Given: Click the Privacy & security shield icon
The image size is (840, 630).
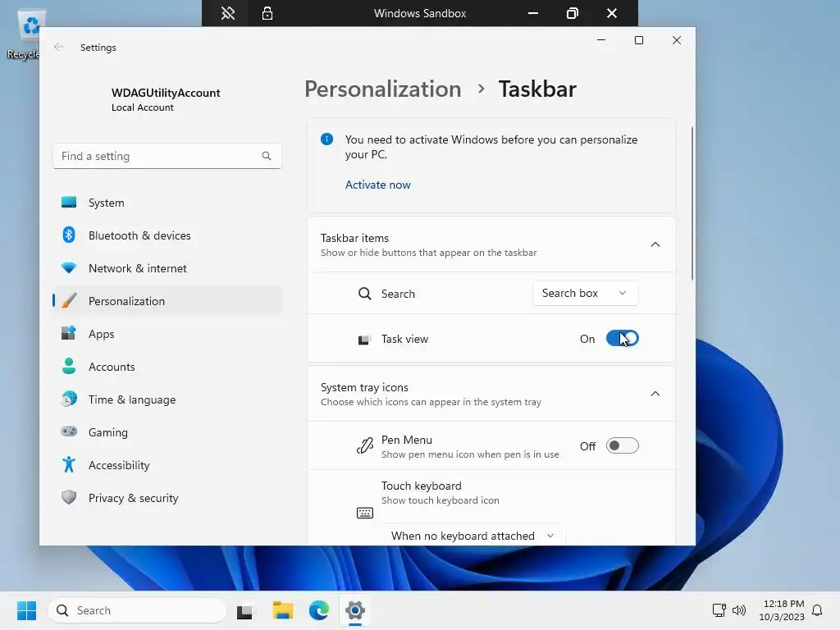Looking at the screenshot, I should pyautogui.click(x=69, y=497).
